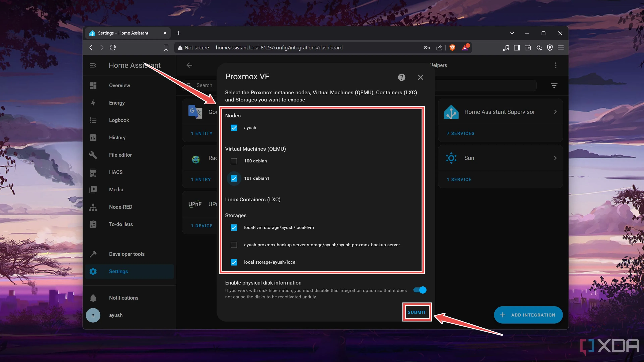Open the Home Assistant Supervisor integration chevron

point(555,112)
